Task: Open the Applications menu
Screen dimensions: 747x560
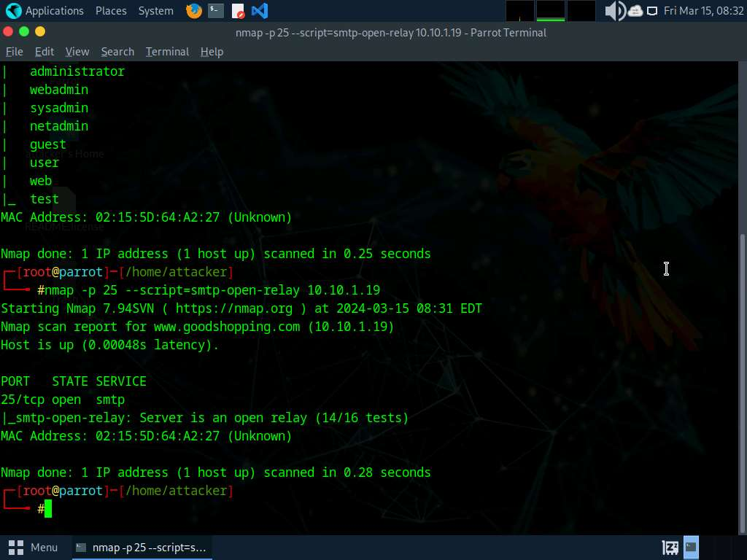Action: click(54, 11)
